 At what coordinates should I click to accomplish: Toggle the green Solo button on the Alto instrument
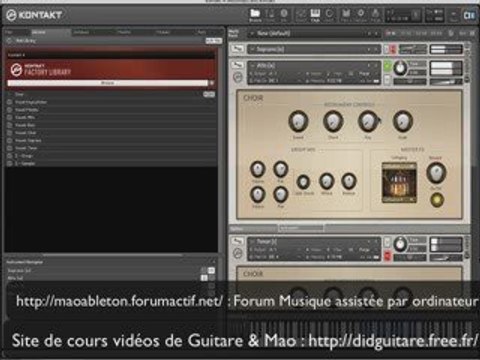(x=387, y=66)
